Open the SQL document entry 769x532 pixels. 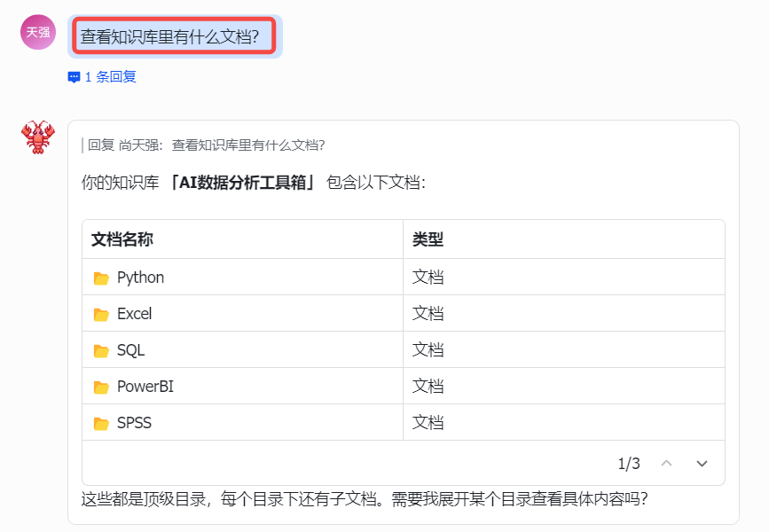pos(130,350)
